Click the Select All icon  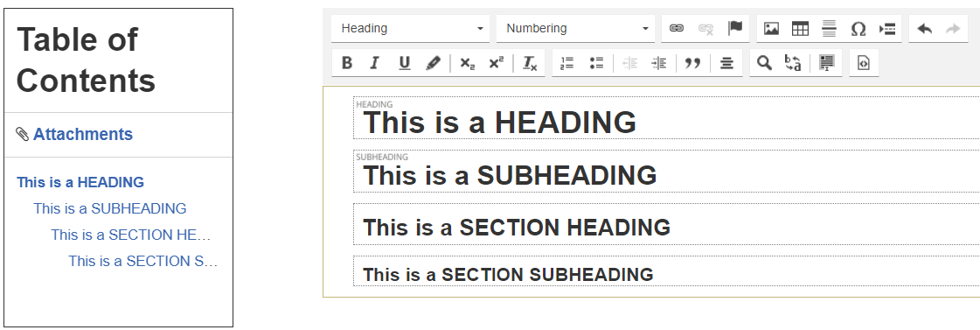tap(827, 63)
